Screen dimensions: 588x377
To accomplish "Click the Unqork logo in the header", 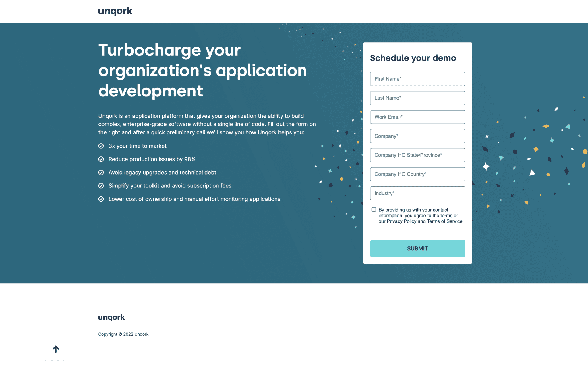I will (115, 11).
